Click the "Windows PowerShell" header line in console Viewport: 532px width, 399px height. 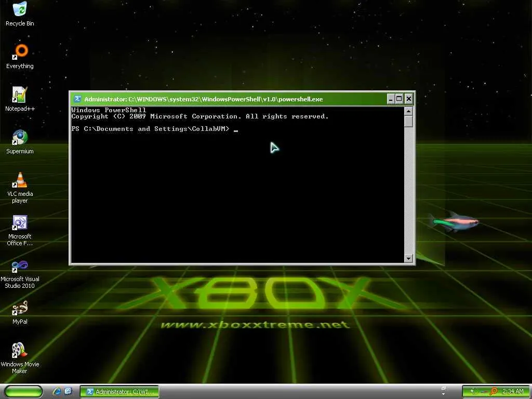pos(109,110)
